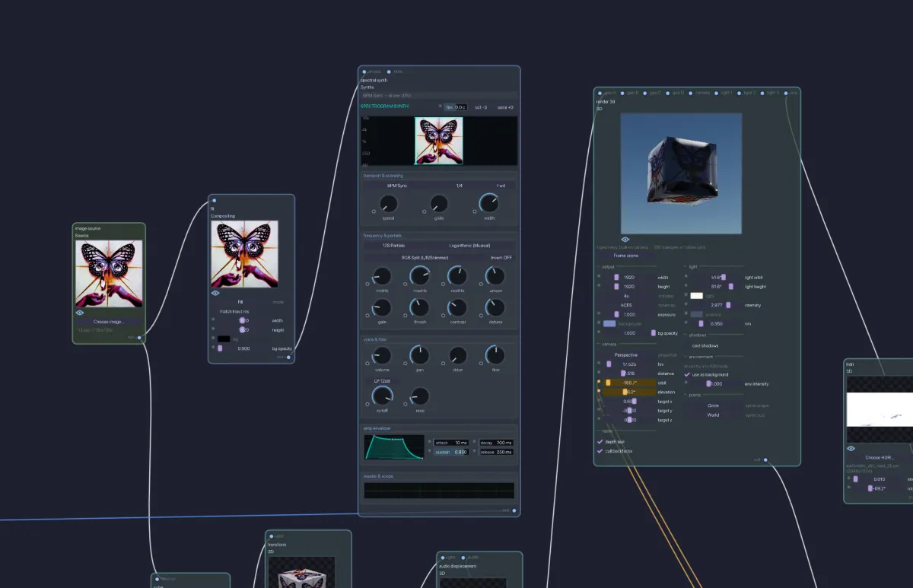Click Choose image button in source node

(109, 322)
